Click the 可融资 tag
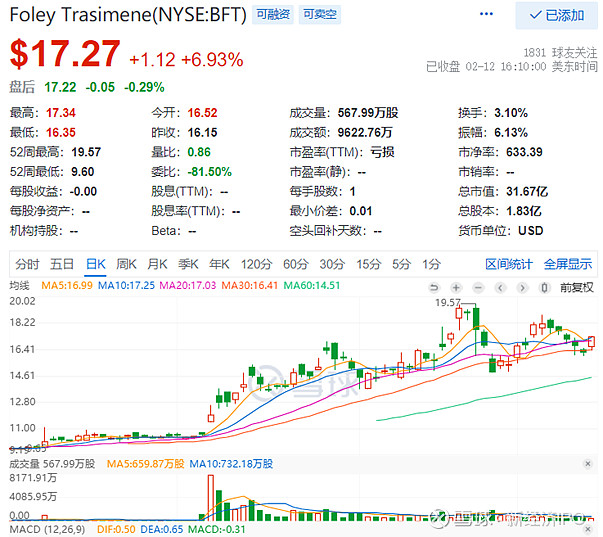The height and width of the screenshot is (537, 603). [273, 15]
